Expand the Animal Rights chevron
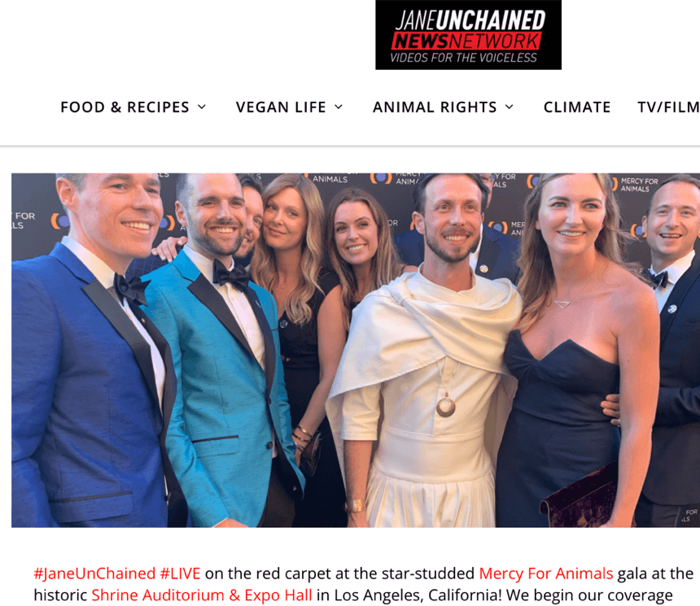 pyautogui.click(x=510, y=107)
